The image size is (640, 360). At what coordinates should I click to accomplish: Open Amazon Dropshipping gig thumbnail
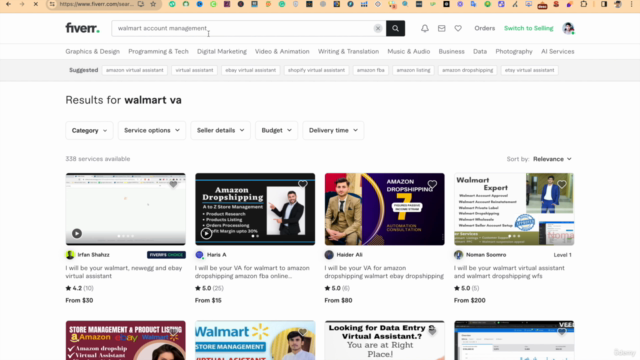[x=255, y=209]
